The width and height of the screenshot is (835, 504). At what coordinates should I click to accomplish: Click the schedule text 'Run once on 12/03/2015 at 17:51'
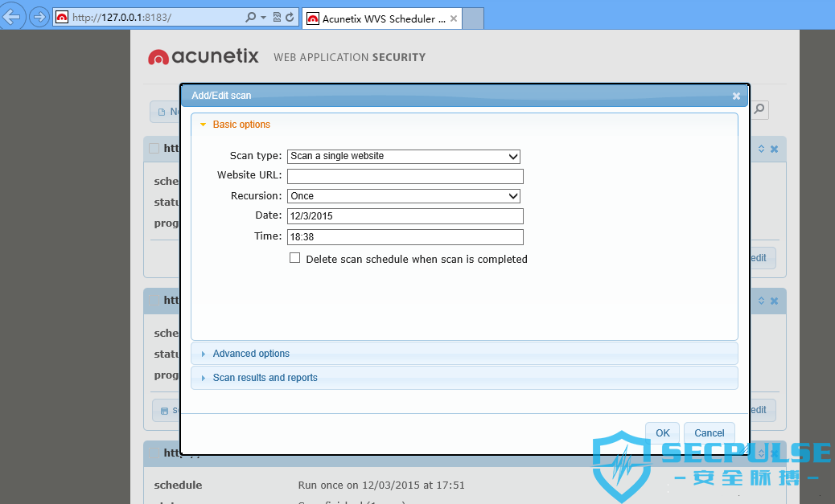(381, 486)
